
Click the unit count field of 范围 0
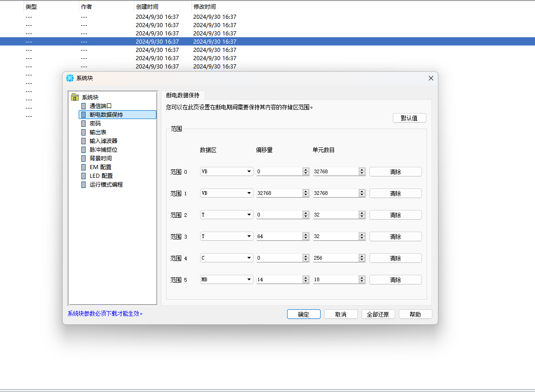[x=336, y=171]
